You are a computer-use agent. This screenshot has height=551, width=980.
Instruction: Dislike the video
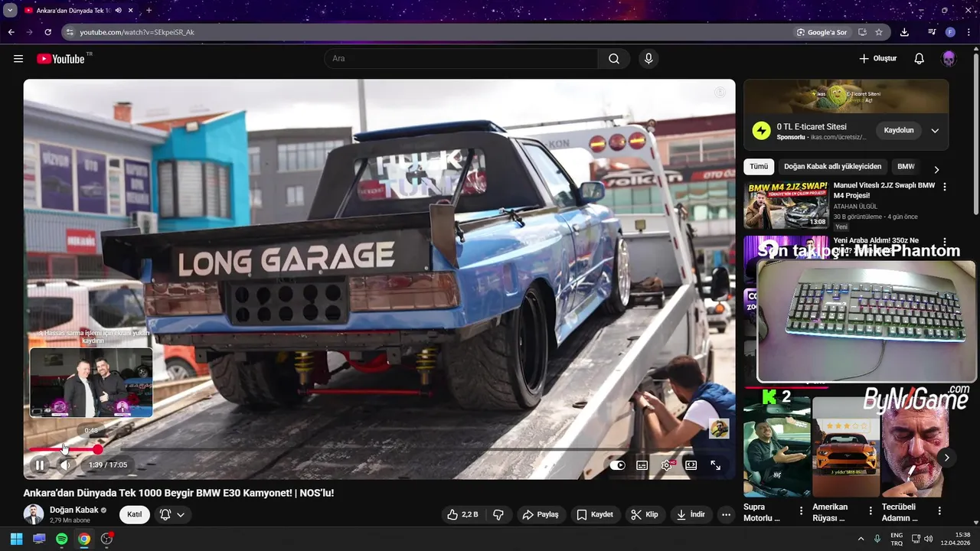(498, 514)
